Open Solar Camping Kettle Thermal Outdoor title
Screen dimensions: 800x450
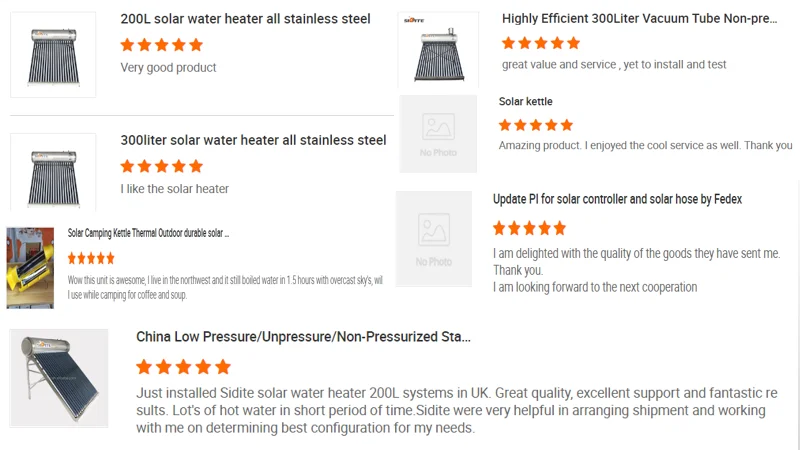point(148,233)
